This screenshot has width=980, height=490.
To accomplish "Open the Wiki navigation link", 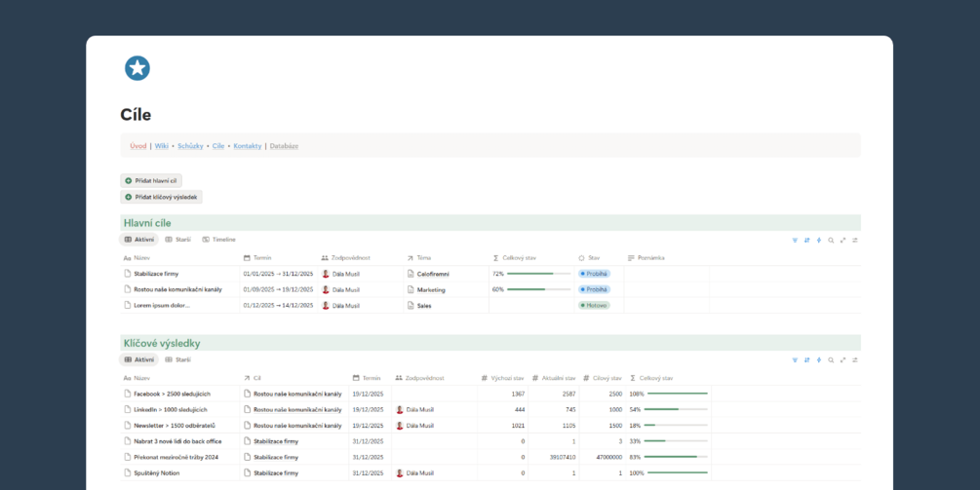I will point(162,146).
